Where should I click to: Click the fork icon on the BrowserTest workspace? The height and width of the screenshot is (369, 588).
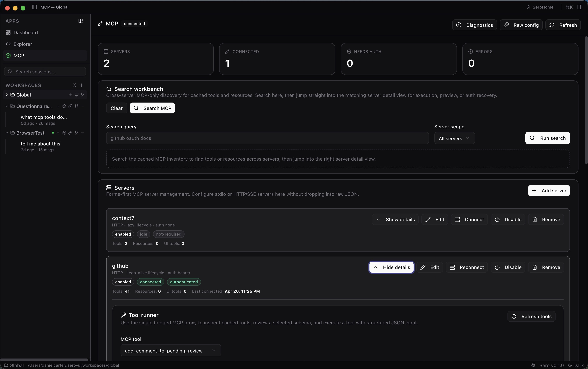coord(77,133)
